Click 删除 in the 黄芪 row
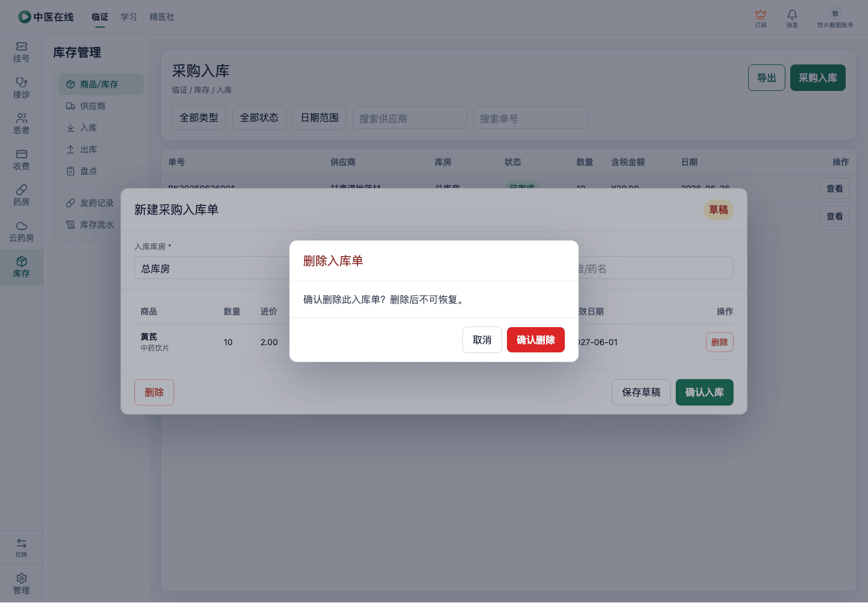The image size is (868, 603). click(x=720, y=342)
